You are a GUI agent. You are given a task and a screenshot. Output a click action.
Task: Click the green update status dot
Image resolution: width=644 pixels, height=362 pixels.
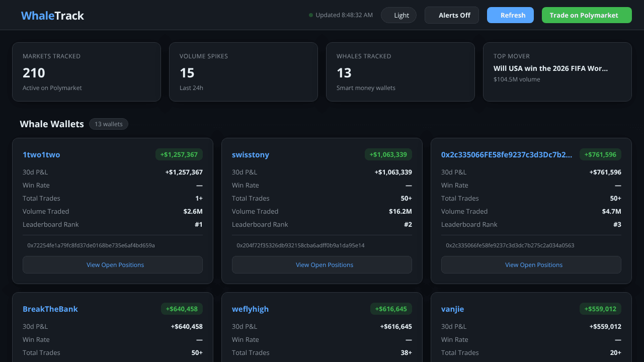[x=311, y=15]
